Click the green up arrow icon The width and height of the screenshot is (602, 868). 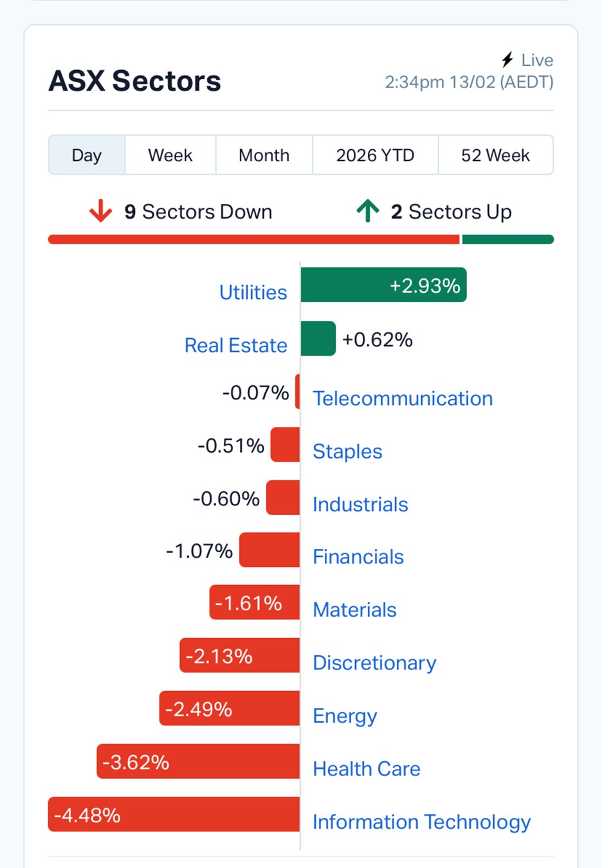tap(368, 211)
